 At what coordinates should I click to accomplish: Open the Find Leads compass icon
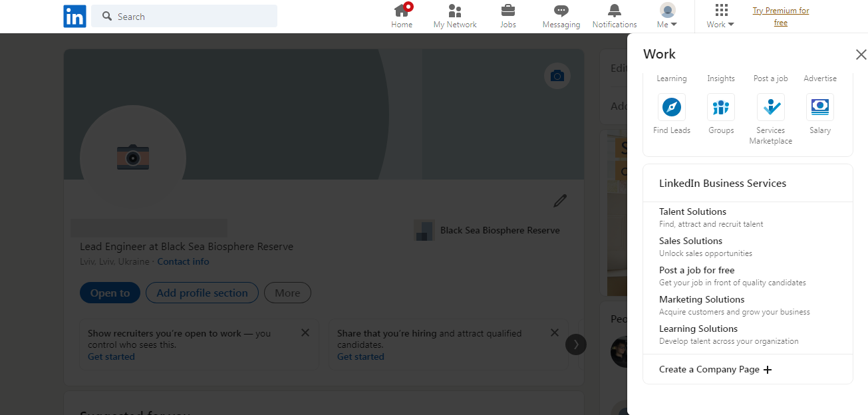click(672, 107)
